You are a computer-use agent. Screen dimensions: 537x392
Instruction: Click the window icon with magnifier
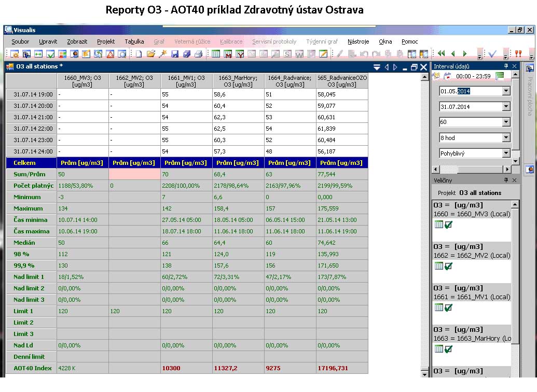(x=122, y=54)
